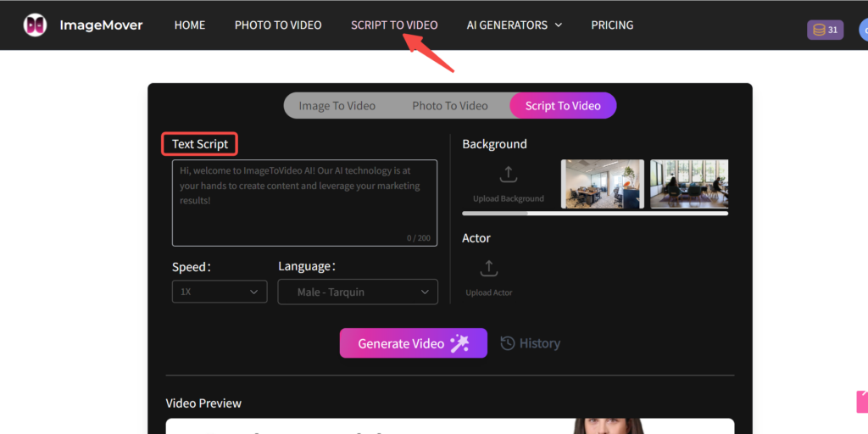This screenshot has height=434, width=868.
Task: Click the Upload Background arrow icon
Action: 509,174
